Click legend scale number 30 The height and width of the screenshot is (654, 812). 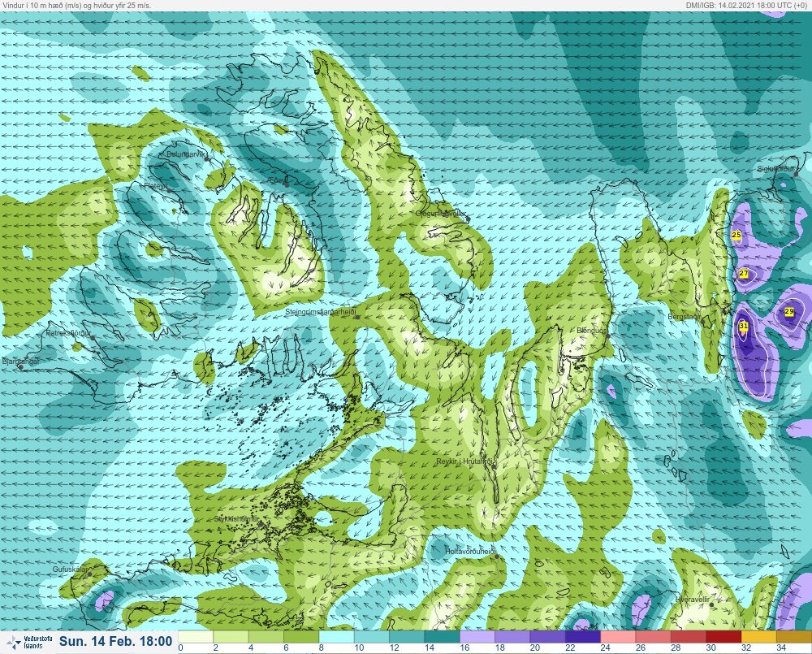(x=711, y=648)
